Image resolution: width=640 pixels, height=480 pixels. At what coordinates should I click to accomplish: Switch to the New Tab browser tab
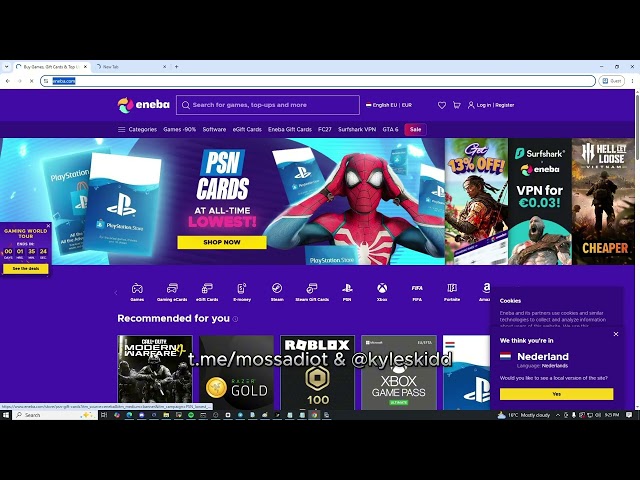[x=129, y=67]
